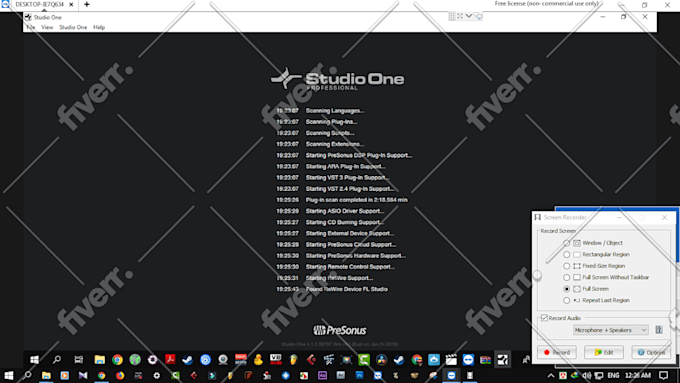The width and height of the screenshot is (680, 383).
Task: Click the PreSonus logo on splash screen
Action: [x=340, y=330]
